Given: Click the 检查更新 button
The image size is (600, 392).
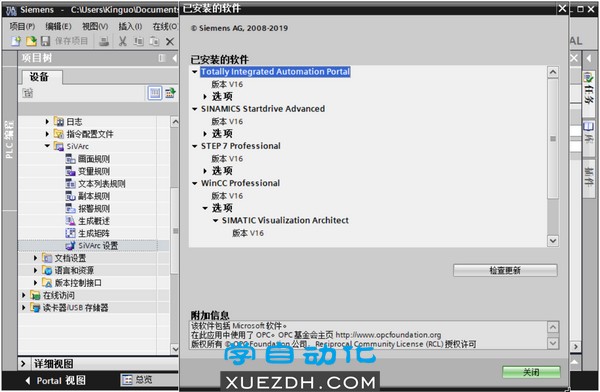Looking at the screenshot, I should click(x=505, y=270).
